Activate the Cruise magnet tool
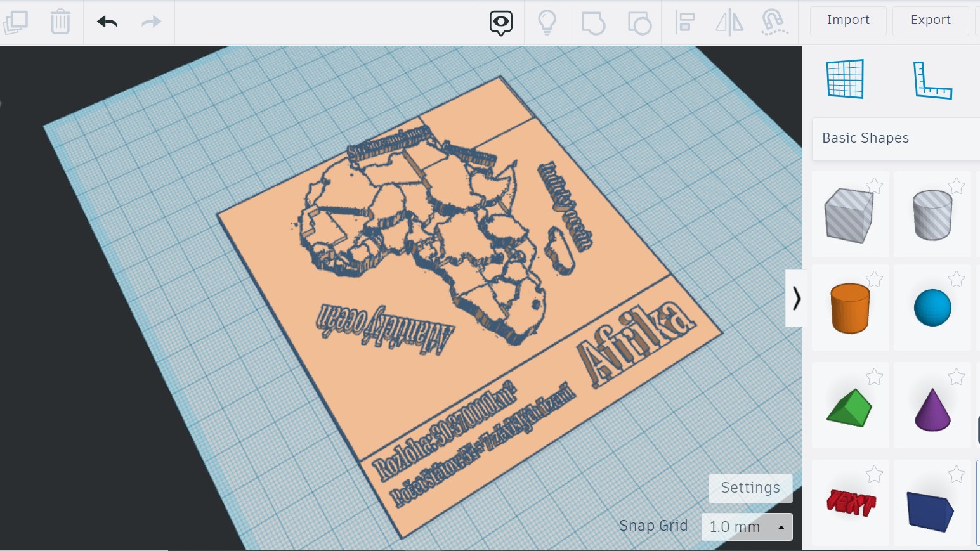The height and width of the screenshot is (551, 980). 774,23
